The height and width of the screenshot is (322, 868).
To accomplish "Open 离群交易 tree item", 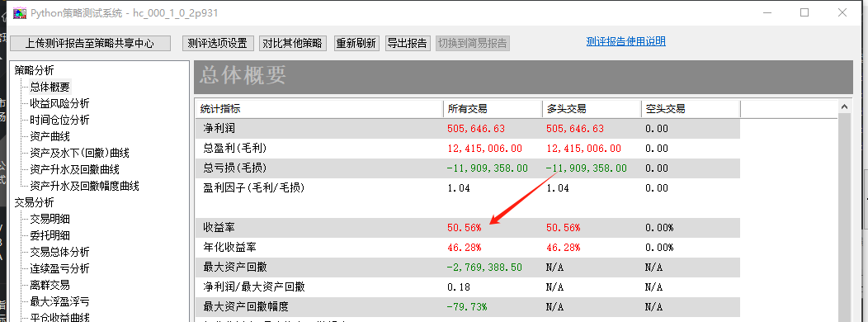I will click(50, 286).
